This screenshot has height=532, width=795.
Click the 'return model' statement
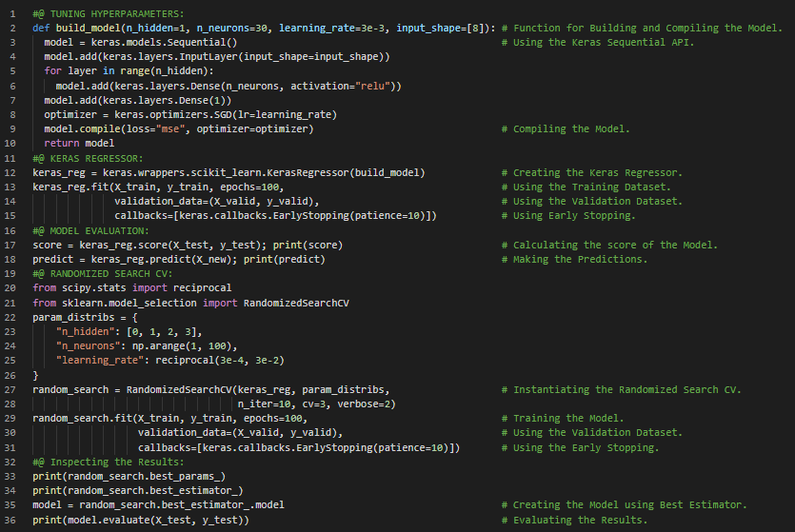(79, 144)
